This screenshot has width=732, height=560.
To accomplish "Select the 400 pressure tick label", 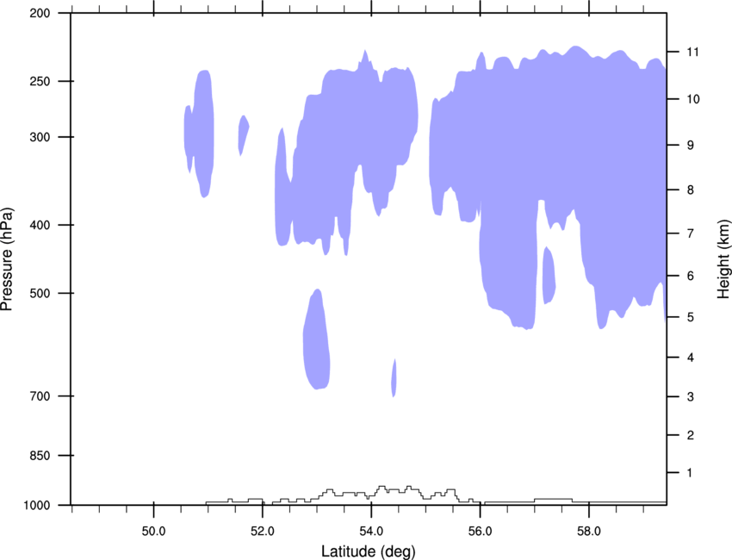I will tap(40, 225).
